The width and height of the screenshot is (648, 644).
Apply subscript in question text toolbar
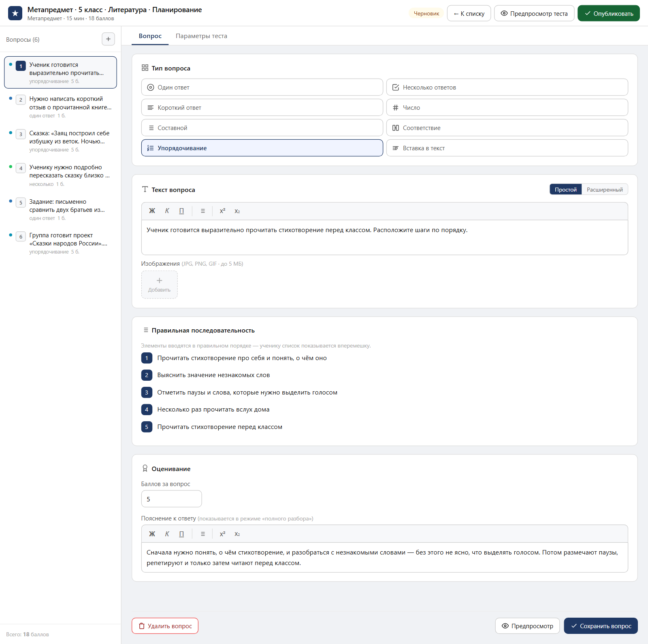(237, 211)
